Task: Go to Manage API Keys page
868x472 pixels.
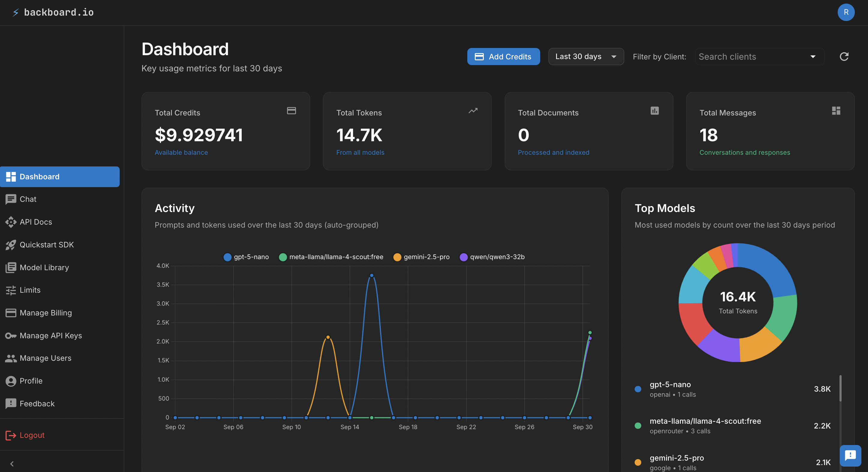Action: pos(51,336)
